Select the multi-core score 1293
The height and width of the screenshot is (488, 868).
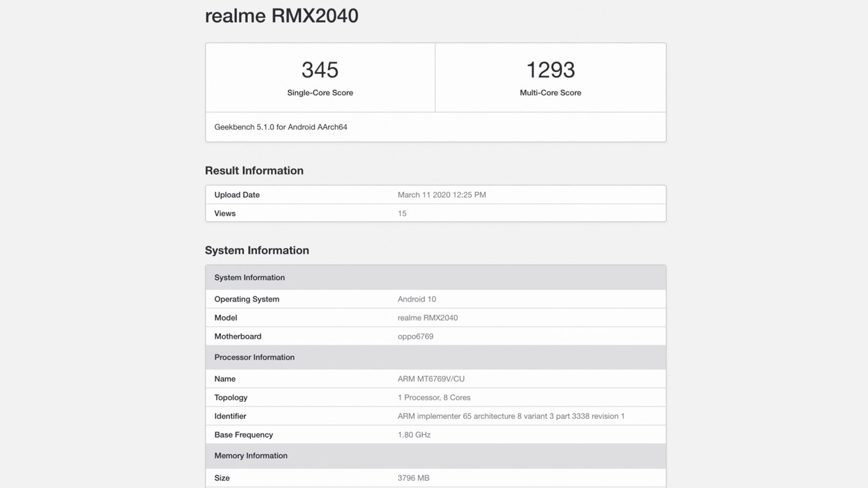point(550,70)
